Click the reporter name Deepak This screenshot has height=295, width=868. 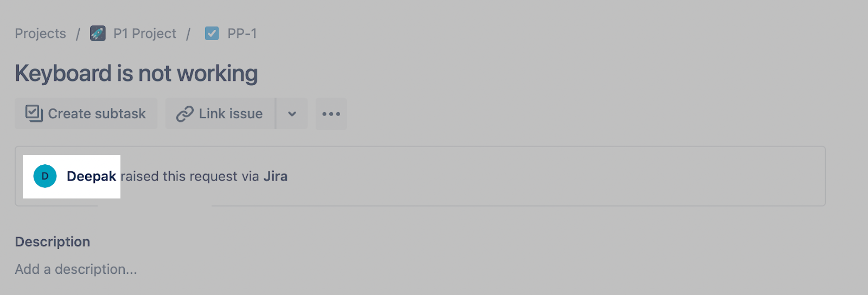click(x=91, y=176)
